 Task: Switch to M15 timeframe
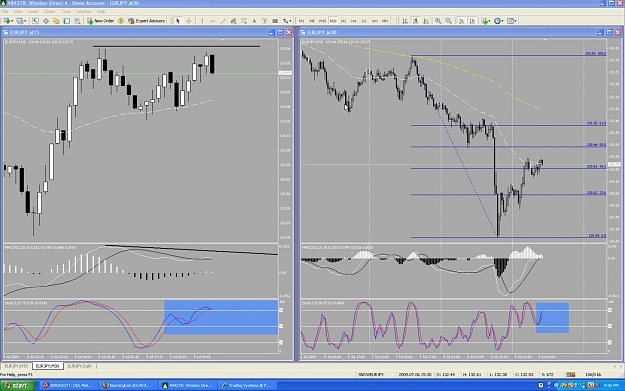[x=322, y=21]
